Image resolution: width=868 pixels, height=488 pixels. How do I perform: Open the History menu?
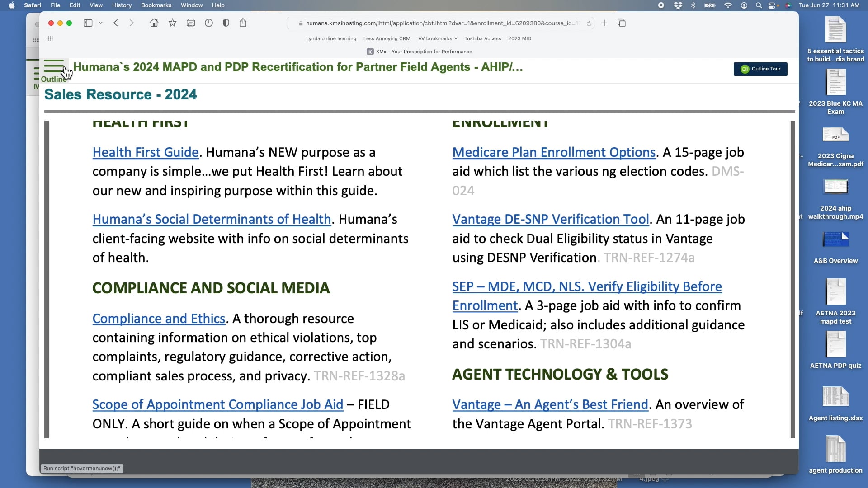(x=121, y=5)
